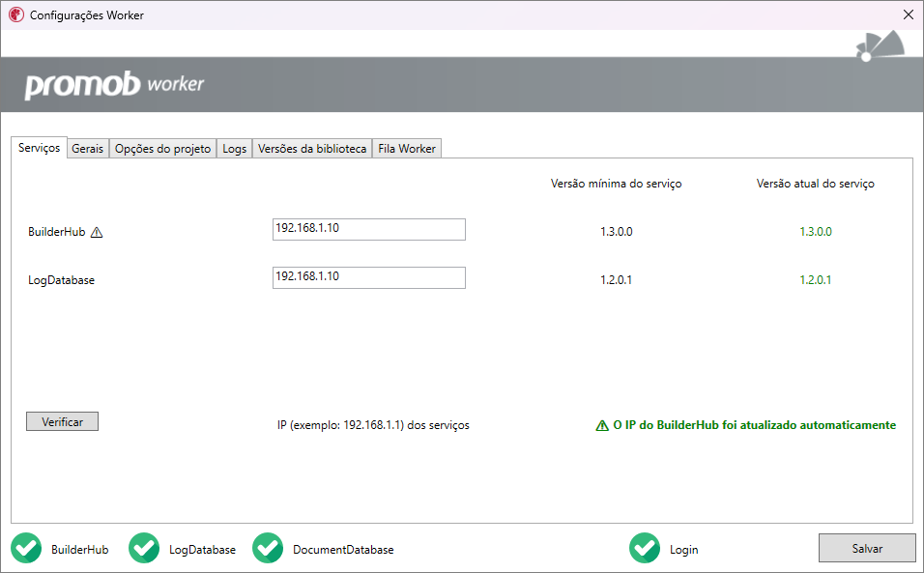
Task: Click the BuilderHub warning triangle icon
Action: pos(97,233)
